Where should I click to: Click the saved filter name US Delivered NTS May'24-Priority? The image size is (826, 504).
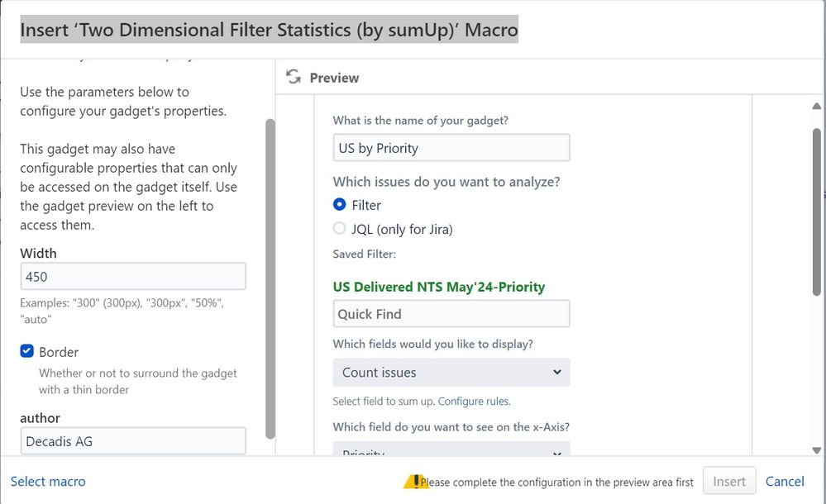point(439,287)
